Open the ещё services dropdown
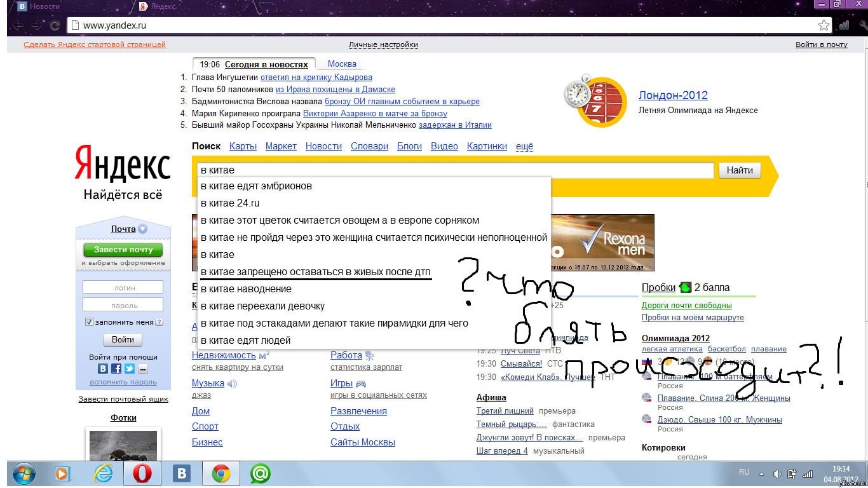Image resolution: width=868 pixels, height=488 pixels. (524, 146)
